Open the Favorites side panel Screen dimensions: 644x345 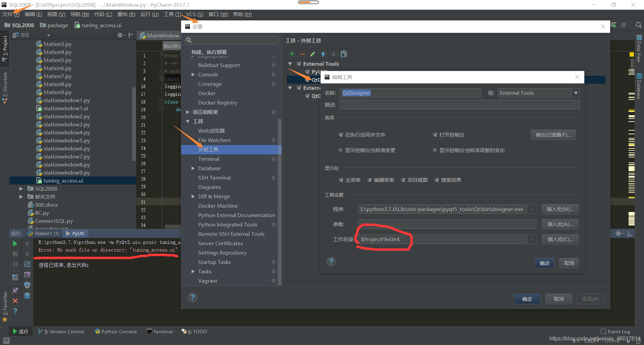click(x=5, y=306)
